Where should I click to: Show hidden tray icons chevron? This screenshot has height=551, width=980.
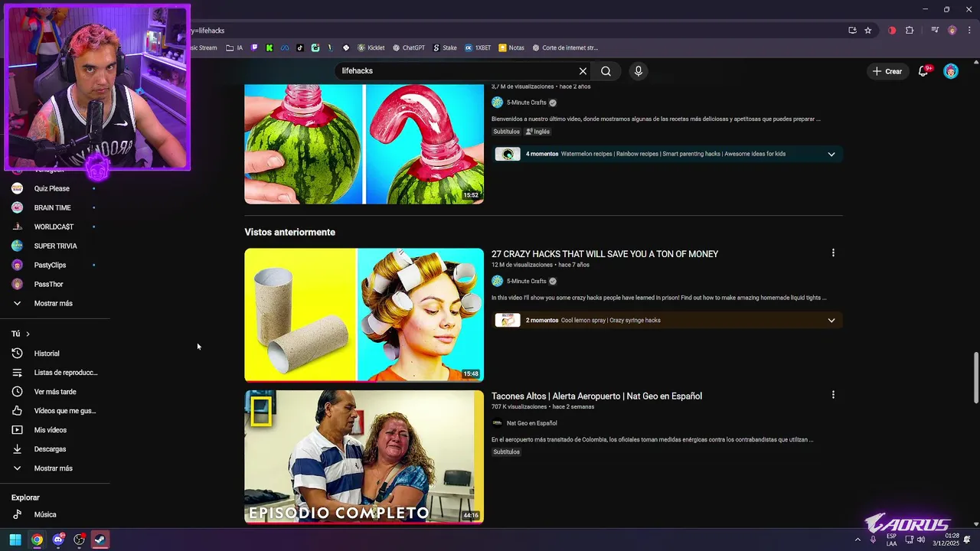pos(857,540)
